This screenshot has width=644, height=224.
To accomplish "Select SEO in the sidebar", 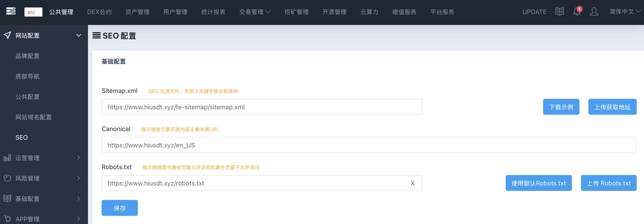I will [22, 137].
